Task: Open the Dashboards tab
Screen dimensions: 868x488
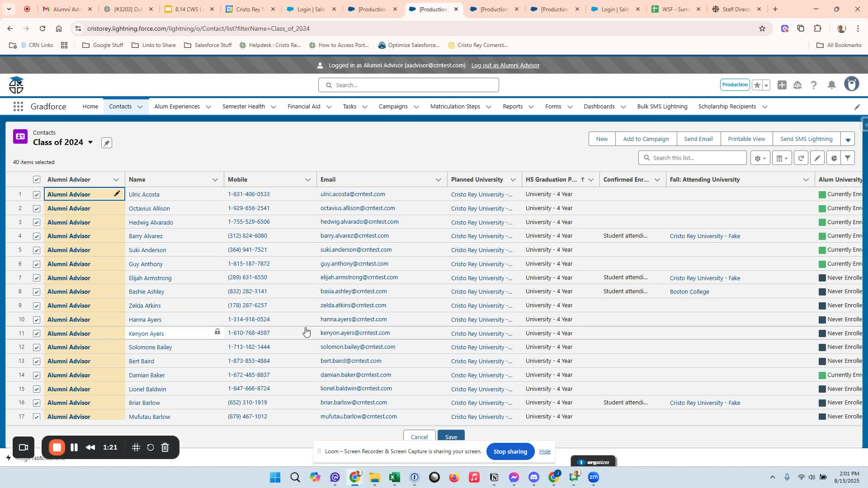Action: [x=599, y=107]
